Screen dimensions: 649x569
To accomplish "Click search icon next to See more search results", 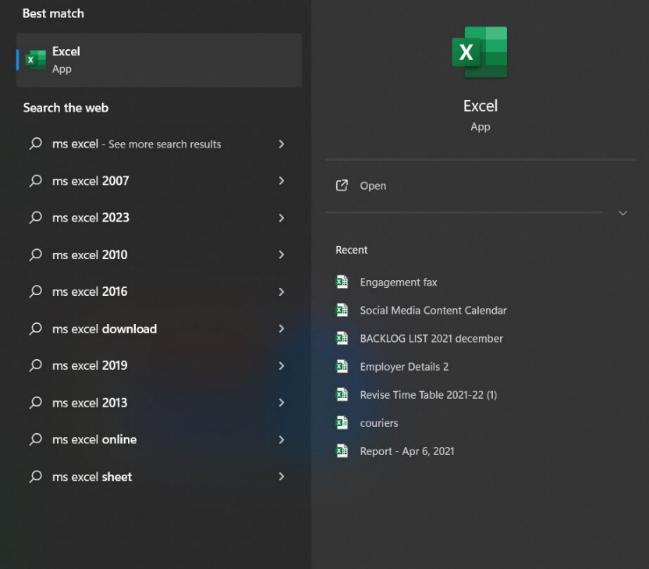I will tap(36, 144).
